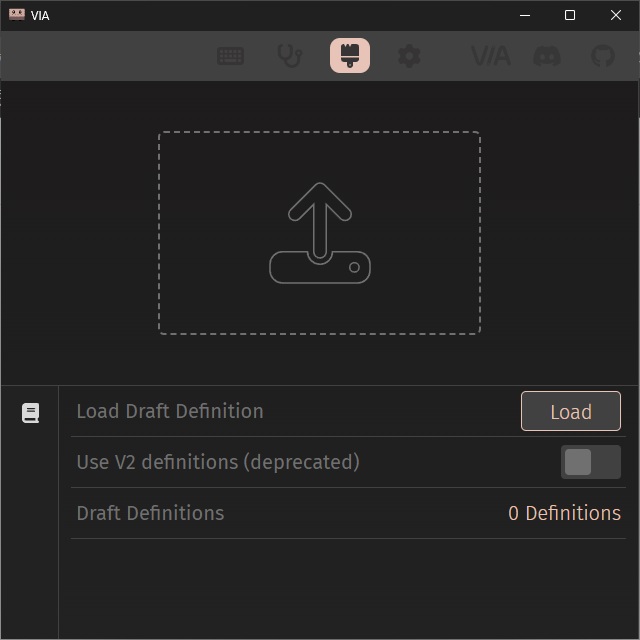Click the VIA logo in the header
The width and height of the screenshot is (640, 640).
click(490, 56)
